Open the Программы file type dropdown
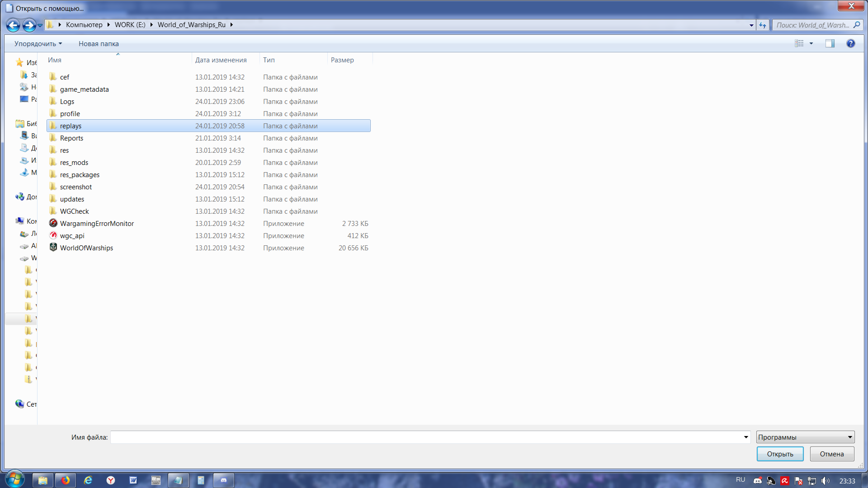This screenshot has width=868, height=488. click(805, 437)
